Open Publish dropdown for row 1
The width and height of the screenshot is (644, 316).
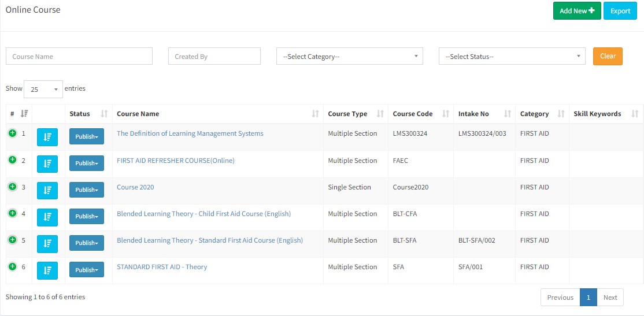click(x=86, y=137)
